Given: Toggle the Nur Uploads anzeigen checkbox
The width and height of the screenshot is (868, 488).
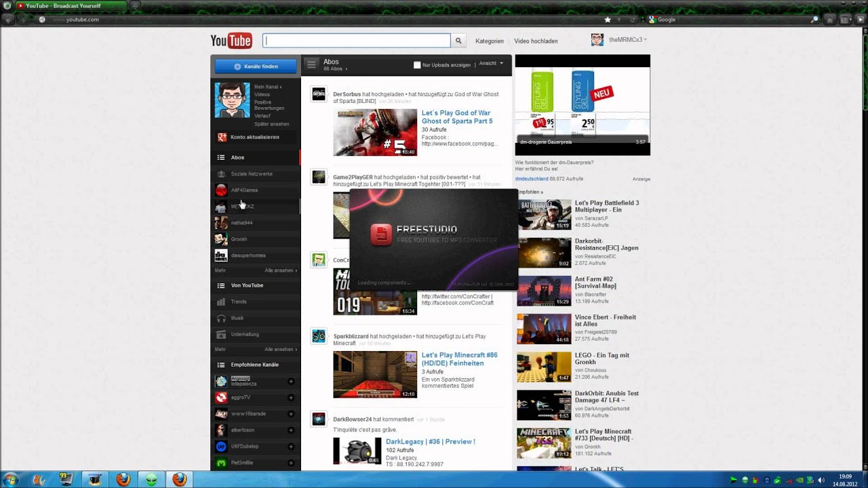Looking at the screenshot, I should (x=417, y=65).
